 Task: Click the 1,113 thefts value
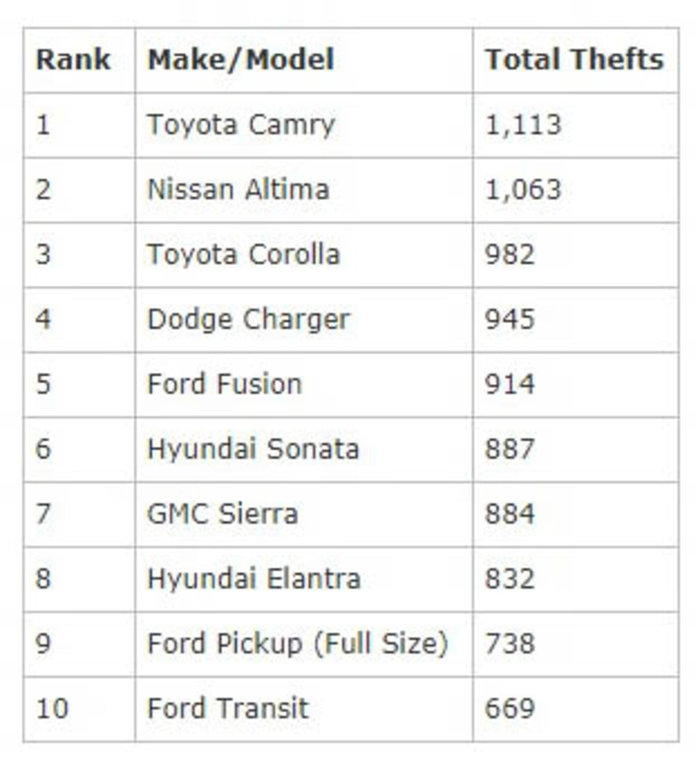[523, 125]
